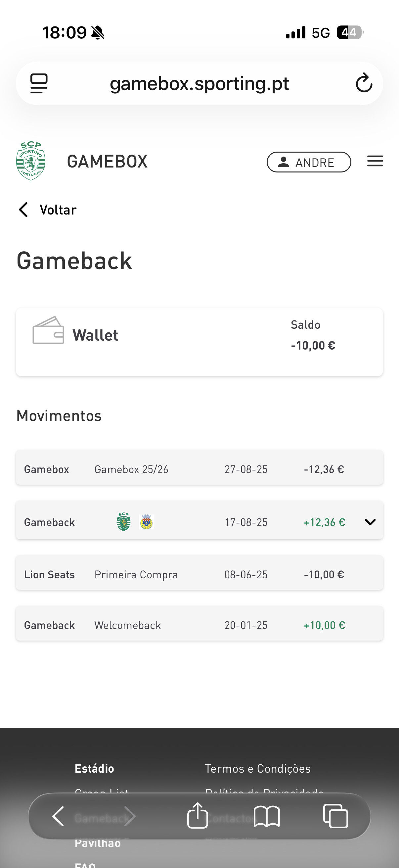Image resolution: width=399 pixels, height=868 pixels.
Task: Go back with Safari back arrow
Action: pos(58,816)
